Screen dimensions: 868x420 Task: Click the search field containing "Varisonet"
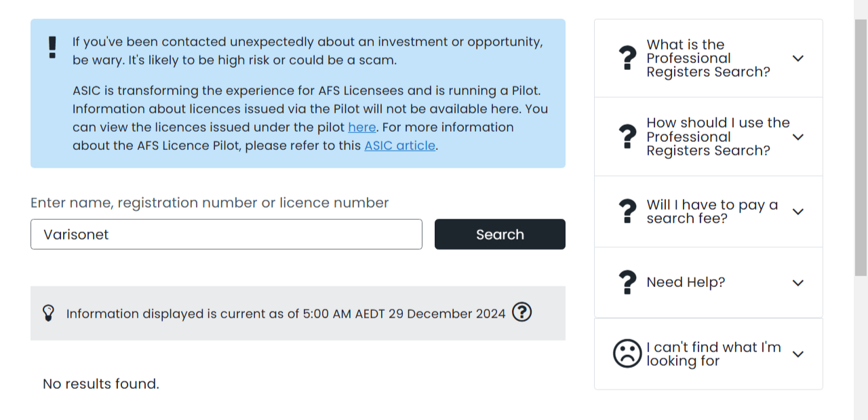(x=226, y=234)
